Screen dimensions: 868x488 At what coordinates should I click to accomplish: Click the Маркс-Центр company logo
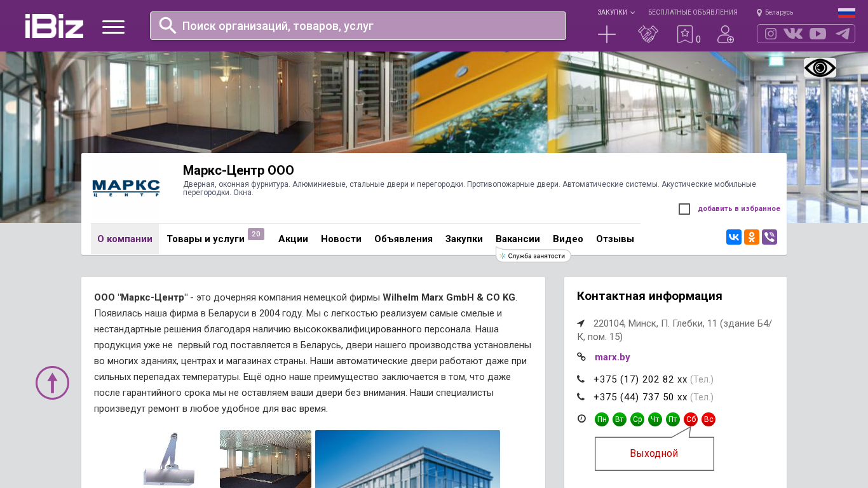pyautogui.click(x=126, y=188)
